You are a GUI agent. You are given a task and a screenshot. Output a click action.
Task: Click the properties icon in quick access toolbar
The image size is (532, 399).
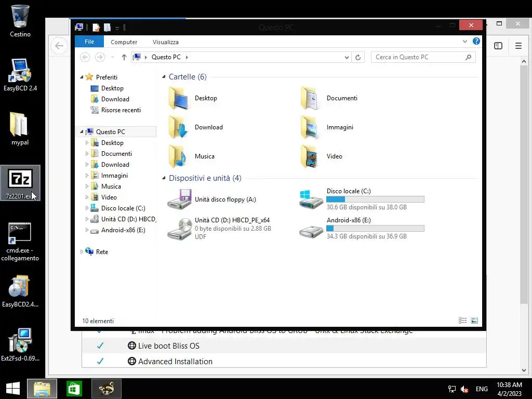[96, 28]
